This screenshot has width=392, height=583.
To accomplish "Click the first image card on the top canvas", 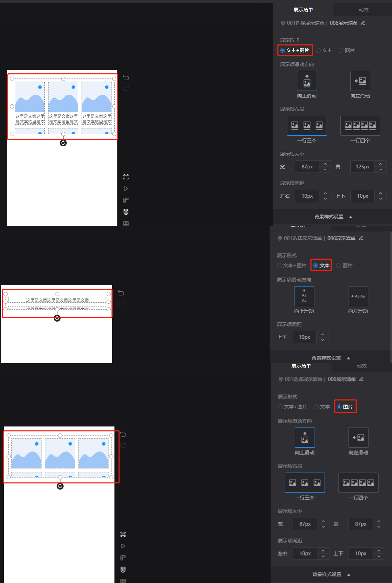I will (x=30, y=103).
